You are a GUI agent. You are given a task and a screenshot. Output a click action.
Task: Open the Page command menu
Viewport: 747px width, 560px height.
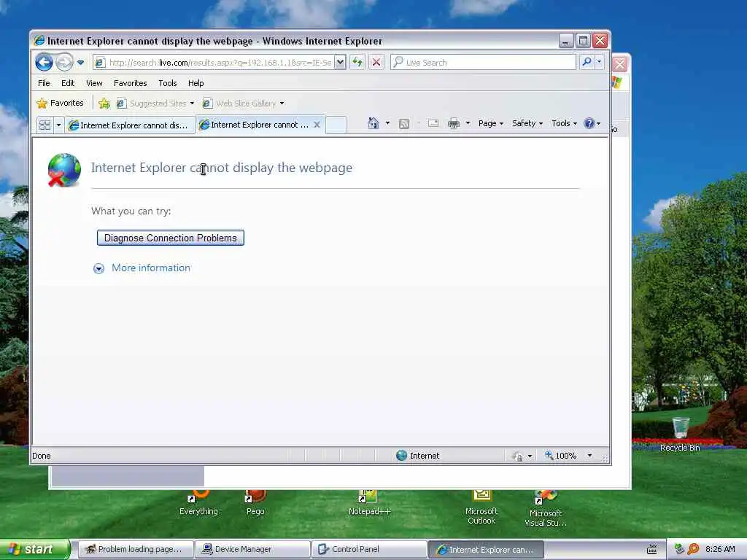coord(491,123)
